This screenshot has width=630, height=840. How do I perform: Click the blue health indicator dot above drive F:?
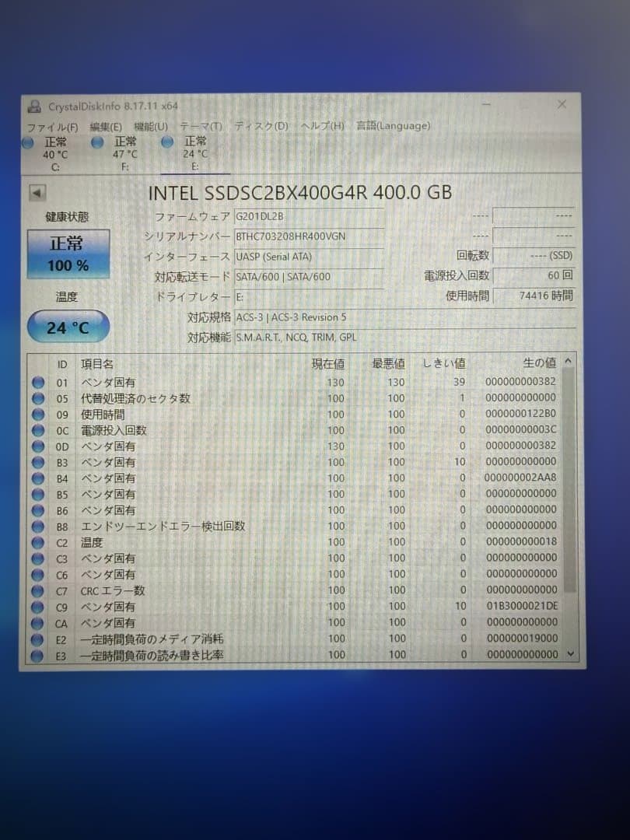[96, 142]
